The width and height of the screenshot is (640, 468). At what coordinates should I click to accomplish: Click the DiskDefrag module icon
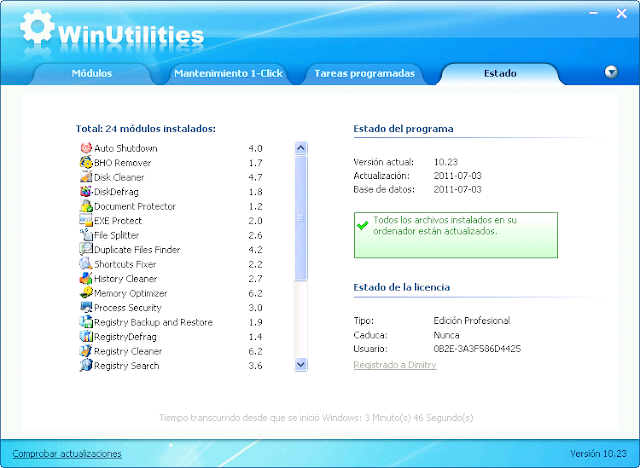86,191
